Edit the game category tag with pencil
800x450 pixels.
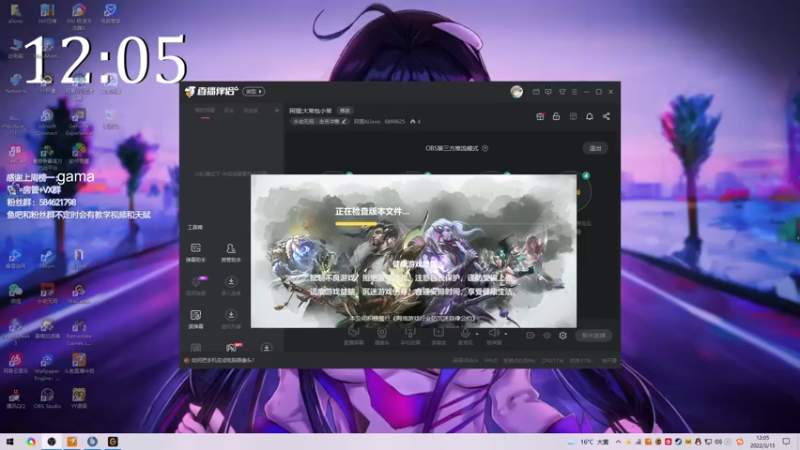click(319, 121)
